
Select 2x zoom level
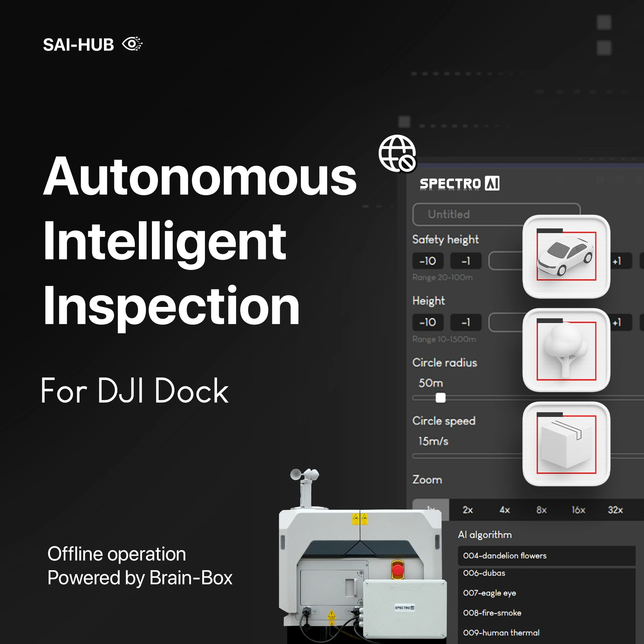(468, 510)
